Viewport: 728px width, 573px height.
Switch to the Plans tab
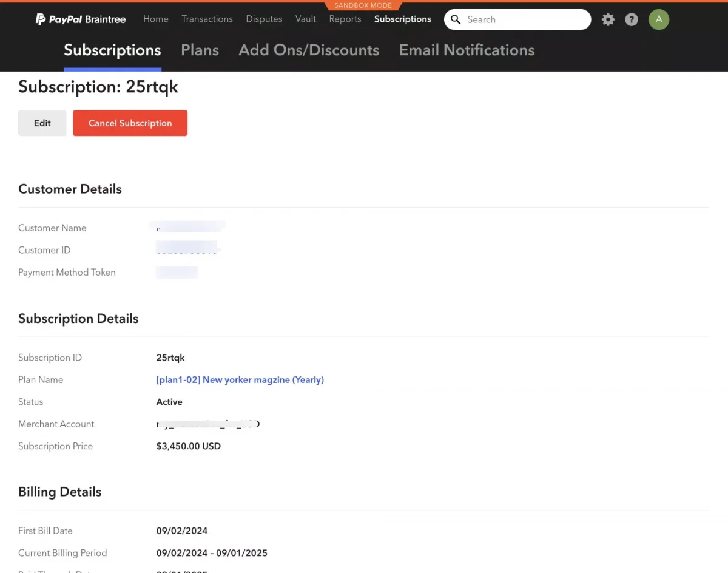pyautogui.click(x=200, y=50)
